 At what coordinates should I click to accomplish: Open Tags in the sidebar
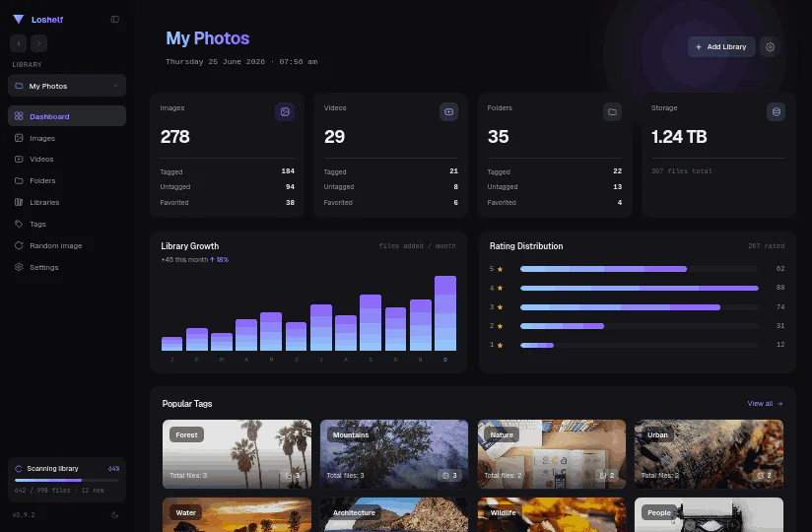(67, 224)
